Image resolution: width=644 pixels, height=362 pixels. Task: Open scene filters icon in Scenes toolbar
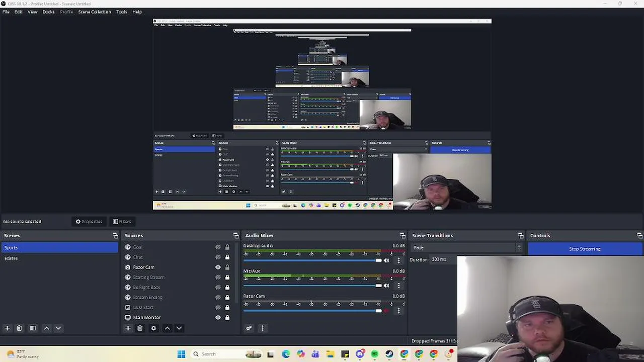[33, 328]
